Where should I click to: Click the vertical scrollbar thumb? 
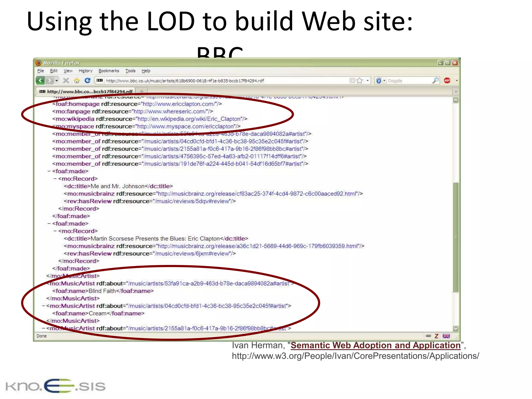[x=456, y=237]
